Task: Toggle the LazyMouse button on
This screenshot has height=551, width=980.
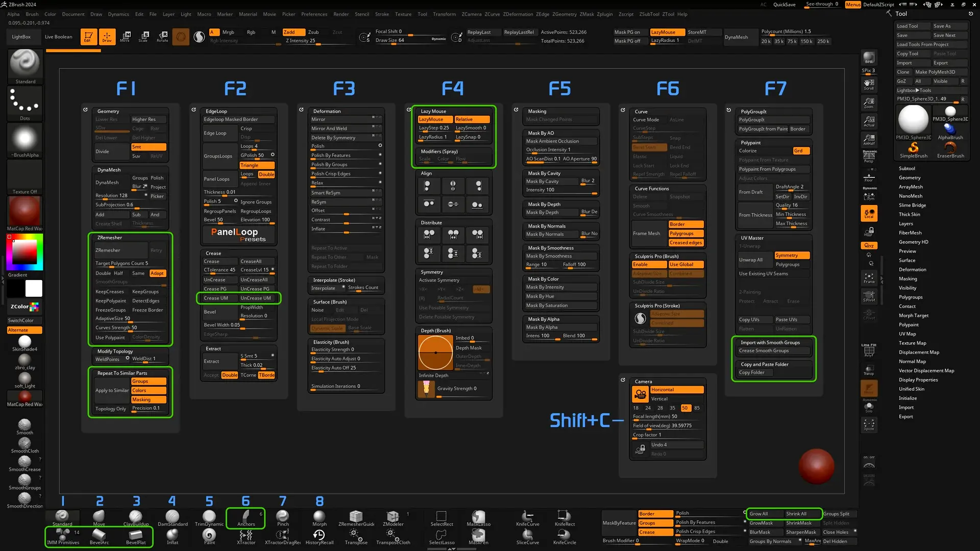Action: [434, 119]
